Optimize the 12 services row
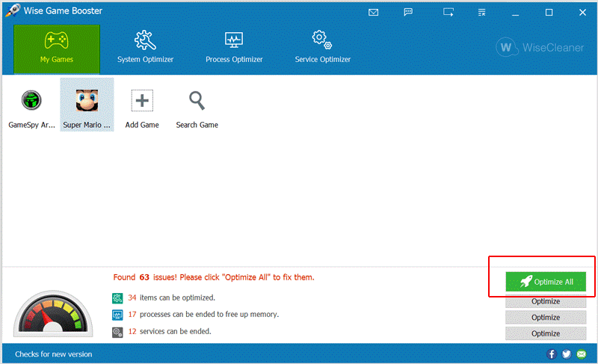 tap(546, 333)
